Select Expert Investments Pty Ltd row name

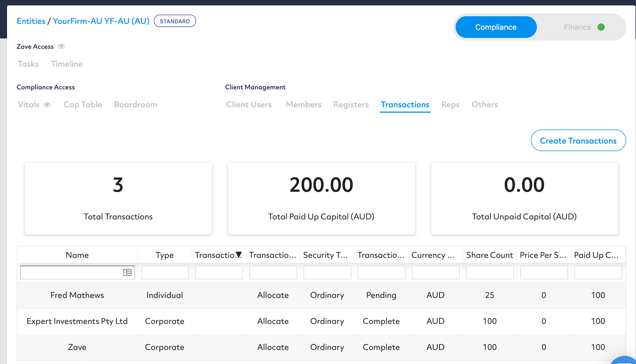coord(77,321)
